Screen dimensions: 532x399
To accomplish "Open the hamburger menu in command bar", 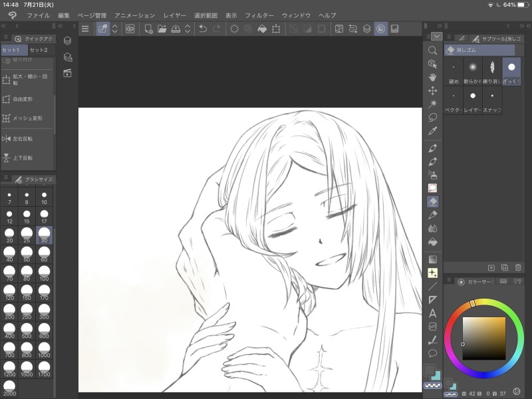I will (85, 29).
